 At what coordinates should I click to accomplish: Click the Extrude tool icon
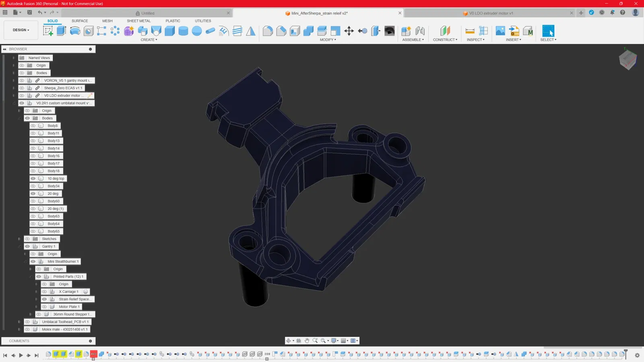[61, 31]
